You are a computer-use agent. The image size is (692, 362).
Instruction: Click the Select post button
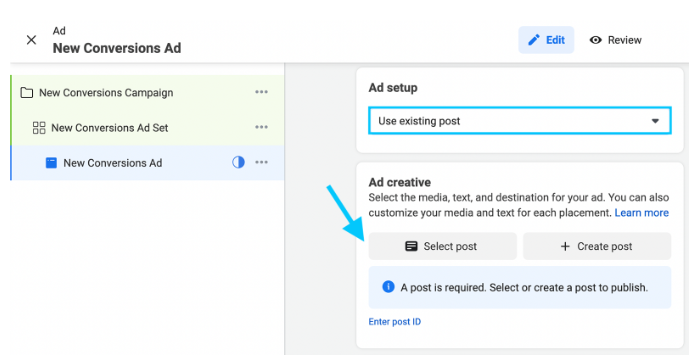click(443, 246)
